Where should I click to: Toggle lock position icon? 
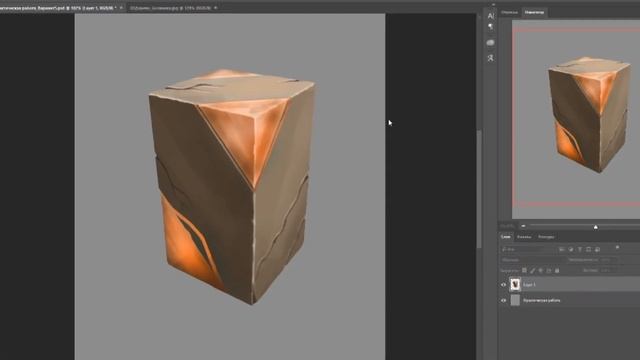pyautogui.click(x=541, y=270)
